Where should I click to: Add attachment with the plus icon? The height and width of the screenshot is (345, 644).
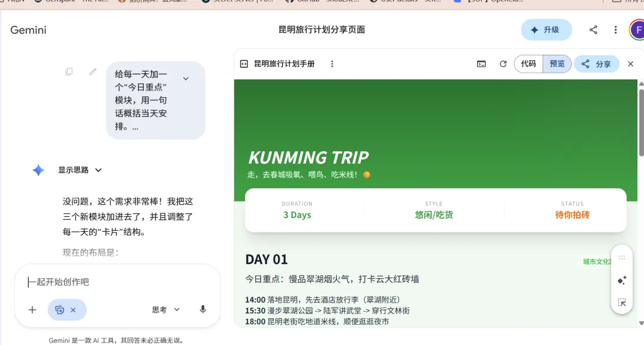click(x=32, y=310)
